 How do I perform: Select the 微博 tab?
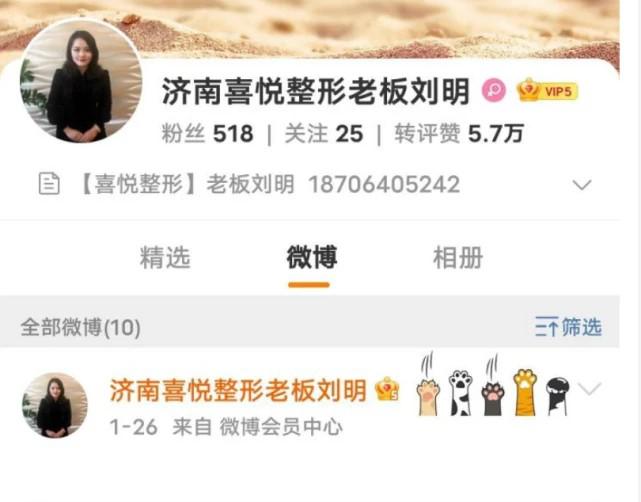312,258
